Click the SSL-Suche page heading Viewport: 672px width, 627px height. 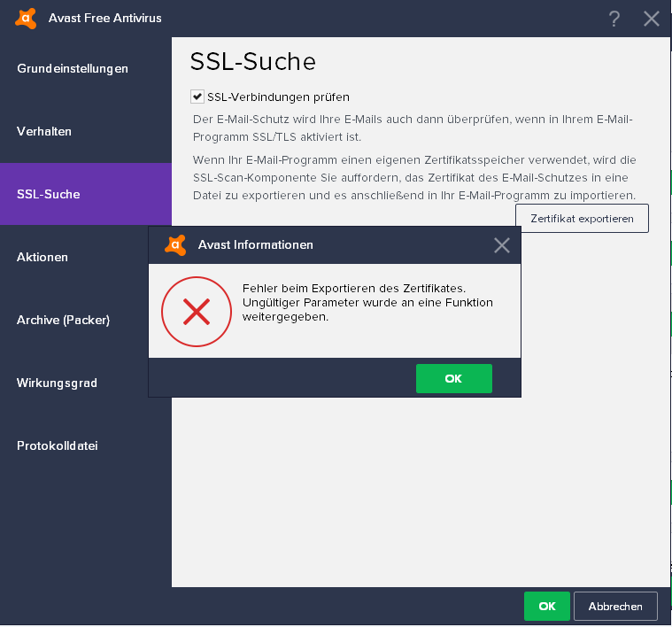[253, 62]
